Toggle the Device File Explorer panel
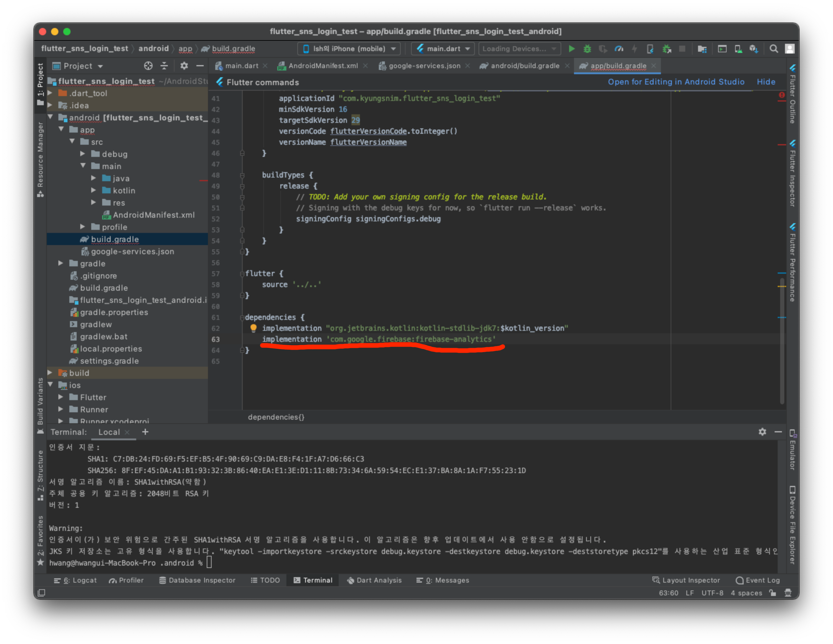 tap(792, 525)
